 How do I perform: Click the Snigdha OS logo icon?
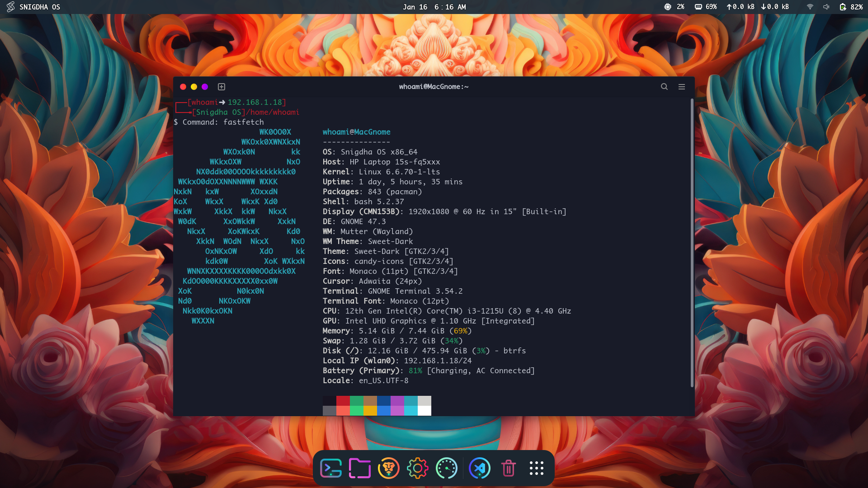[11, 7]
